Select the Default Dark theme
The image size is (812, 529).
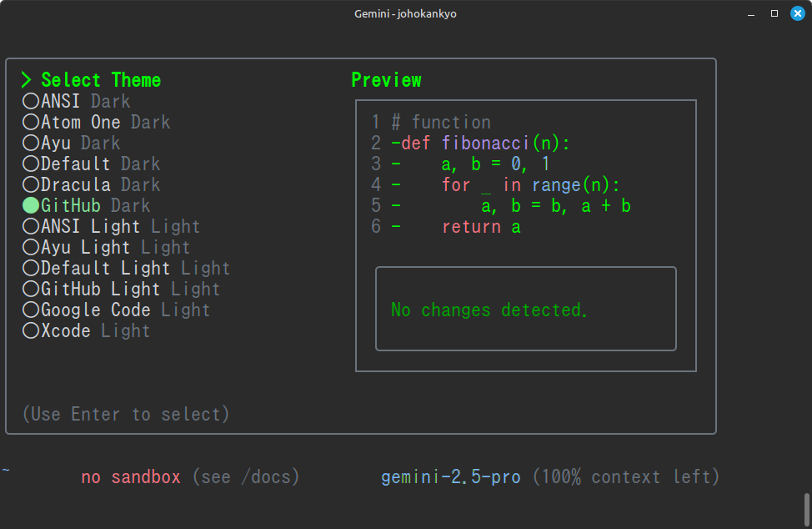[x=31, y=164]
